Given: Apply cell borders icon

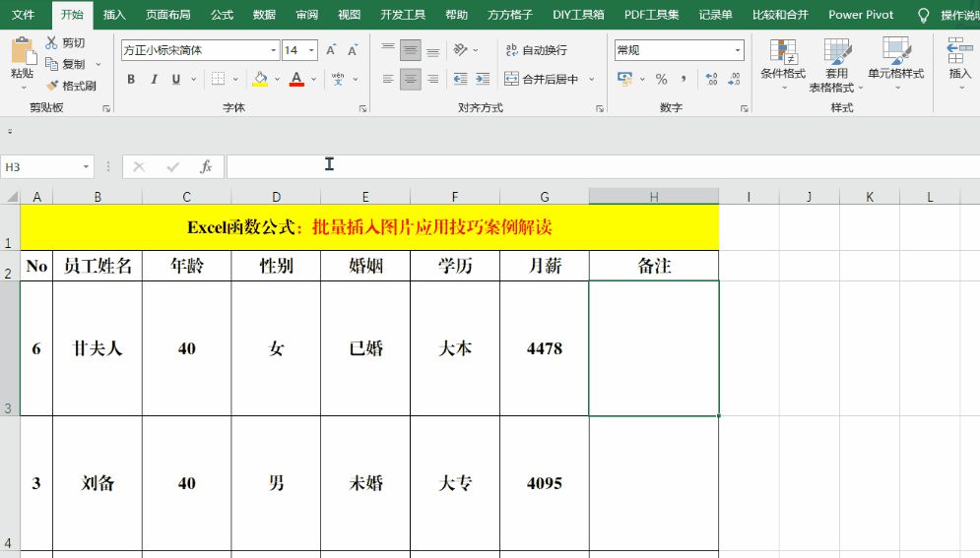Looking at the screenshot, I should 218,79.
